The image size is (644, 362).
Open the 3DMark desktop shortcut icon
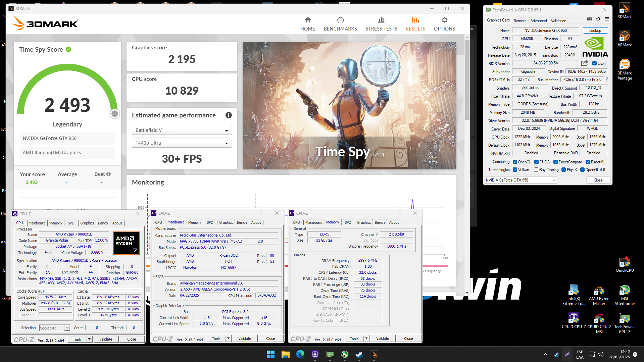[x=625, y=11]
